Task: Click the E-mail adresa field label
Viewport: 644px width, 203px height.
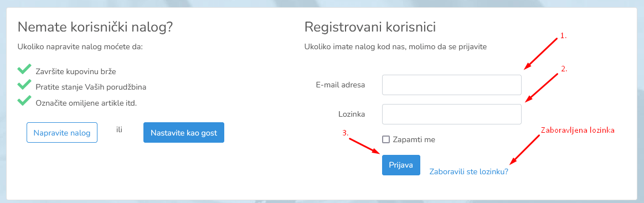Action: [x=341, y=85]
